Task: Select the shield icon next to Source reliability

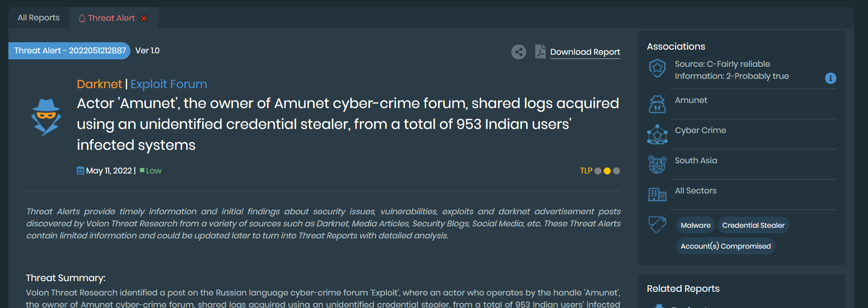Action: [x=657, y=69]
